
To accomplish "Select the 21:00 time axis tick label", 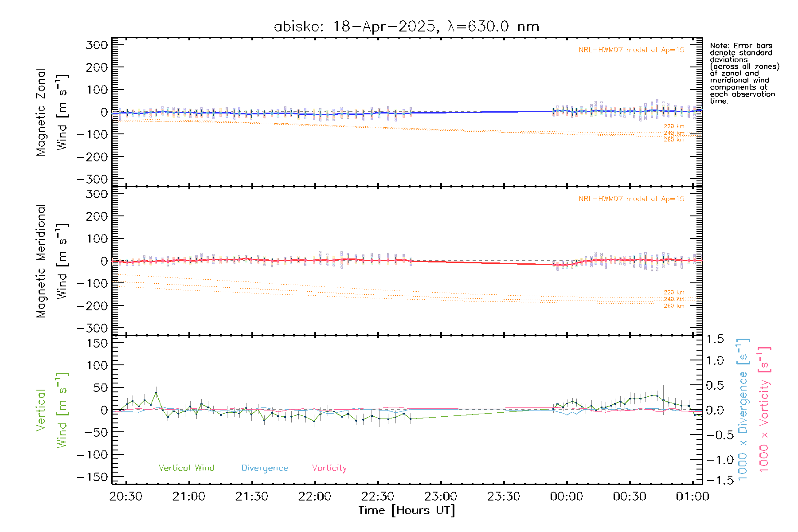I will coord(189,496).
